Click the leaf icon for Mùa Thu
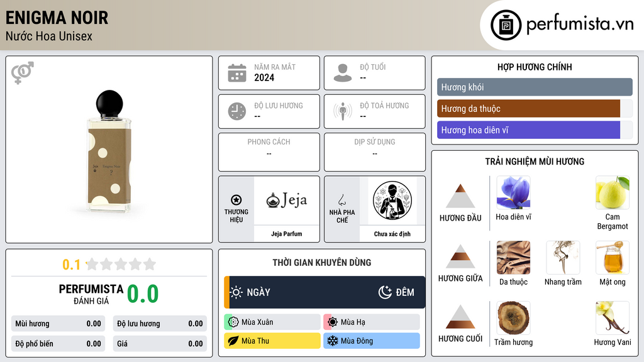Screen dimensions: 644x362 pos(233,341)
